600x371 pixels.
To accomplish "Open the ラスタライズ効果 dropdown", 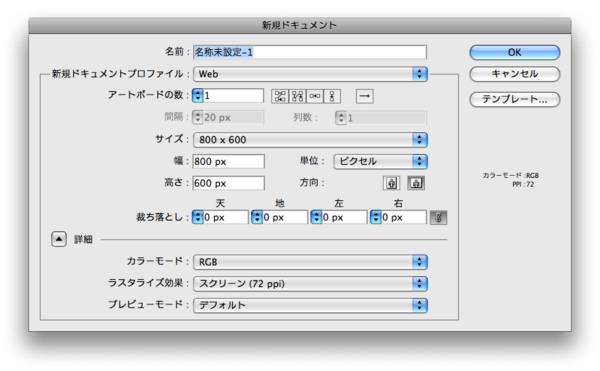I will point(310,284).
